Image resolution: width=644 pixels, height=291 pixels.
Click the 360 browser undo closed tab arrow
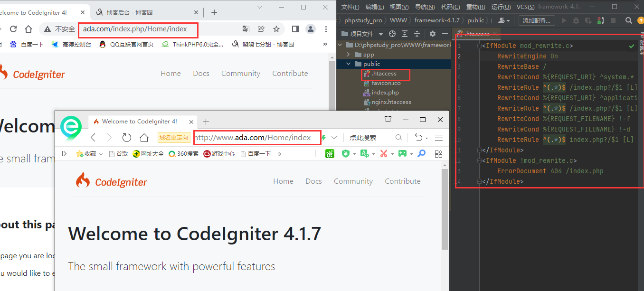click(418, 138)
